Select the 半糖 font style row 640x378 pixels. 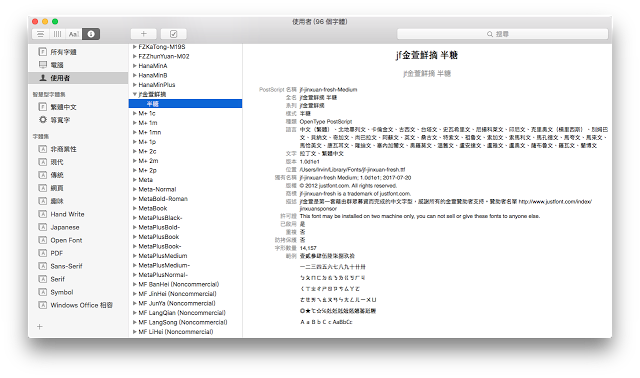186,104
